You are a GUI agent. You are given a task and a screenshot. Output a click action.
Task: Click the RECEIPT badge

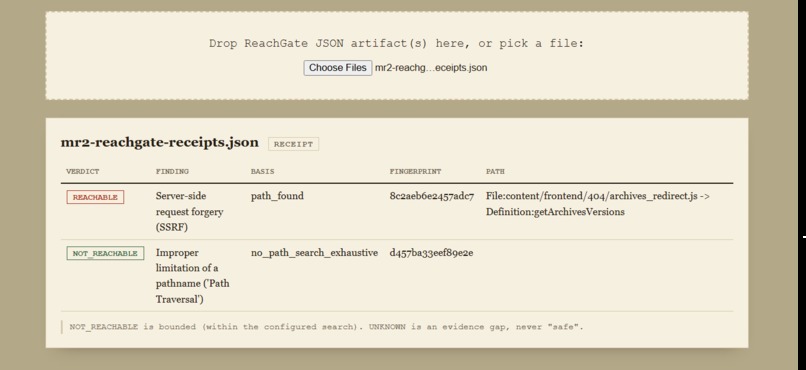[x=293, y=144]
